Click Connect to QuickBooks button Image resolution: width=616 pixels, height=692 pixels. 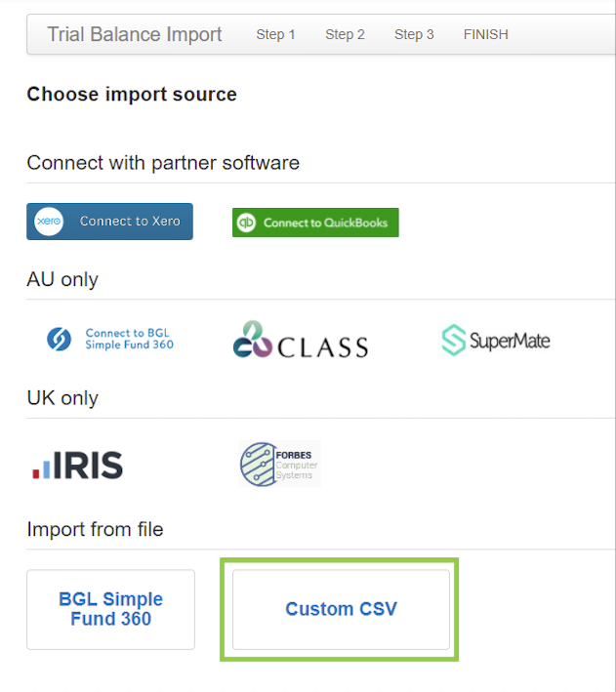click(315, 223)
